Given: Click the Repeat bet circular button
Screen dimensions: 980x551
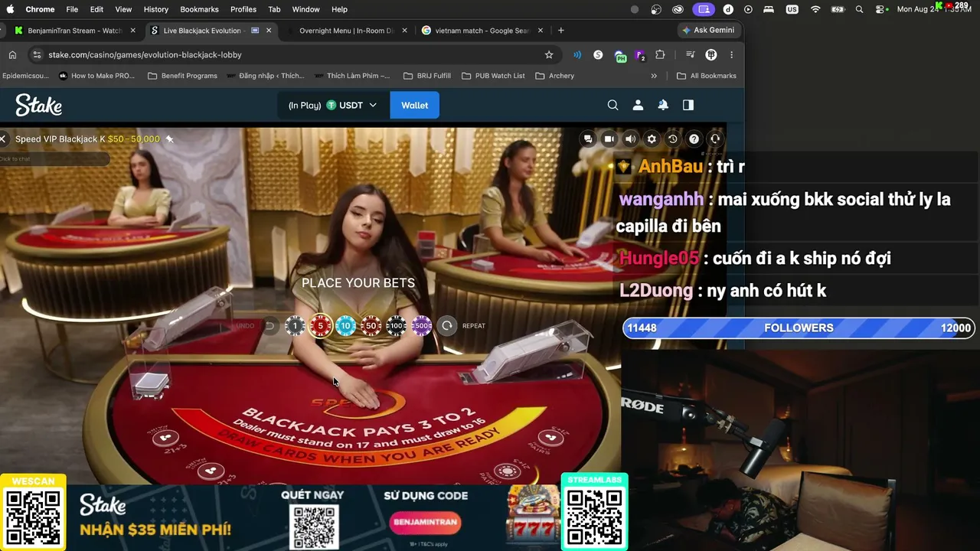Looking at the screenshot, I should (x=447, y=326).
